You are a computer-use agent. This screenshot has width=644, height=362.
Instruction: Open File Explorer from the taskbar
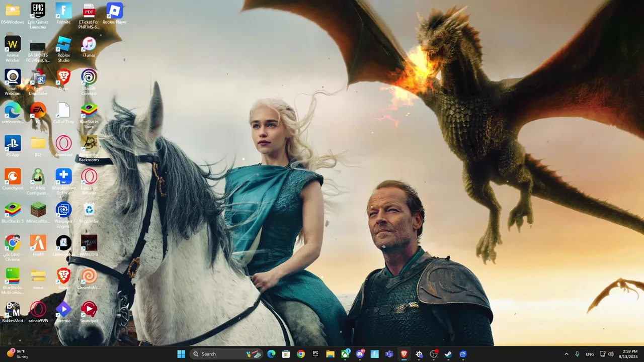point(330,354)
